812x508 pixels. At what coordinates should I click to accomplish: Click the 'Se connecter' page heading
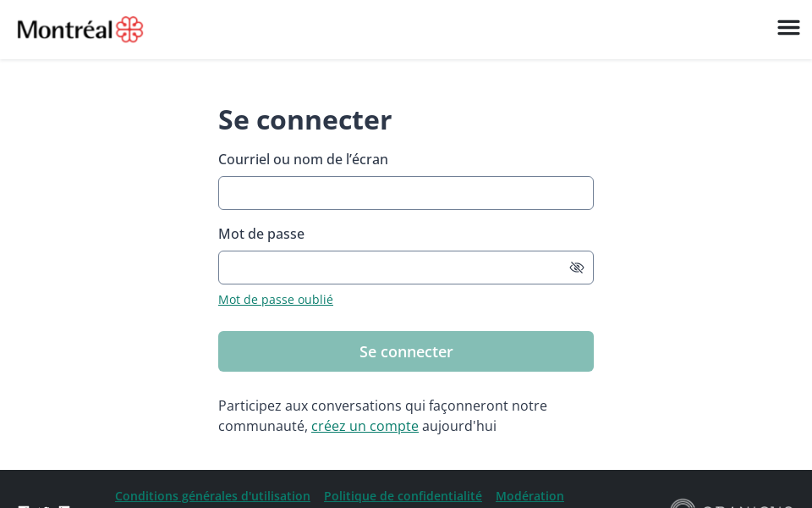(304, 119)
